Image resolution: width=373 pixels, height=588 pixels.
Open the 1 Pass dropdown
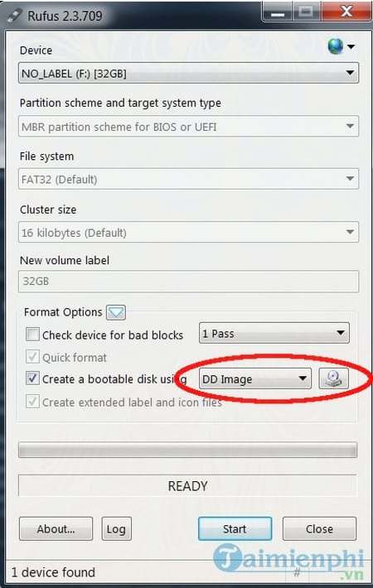coord(274,333)
